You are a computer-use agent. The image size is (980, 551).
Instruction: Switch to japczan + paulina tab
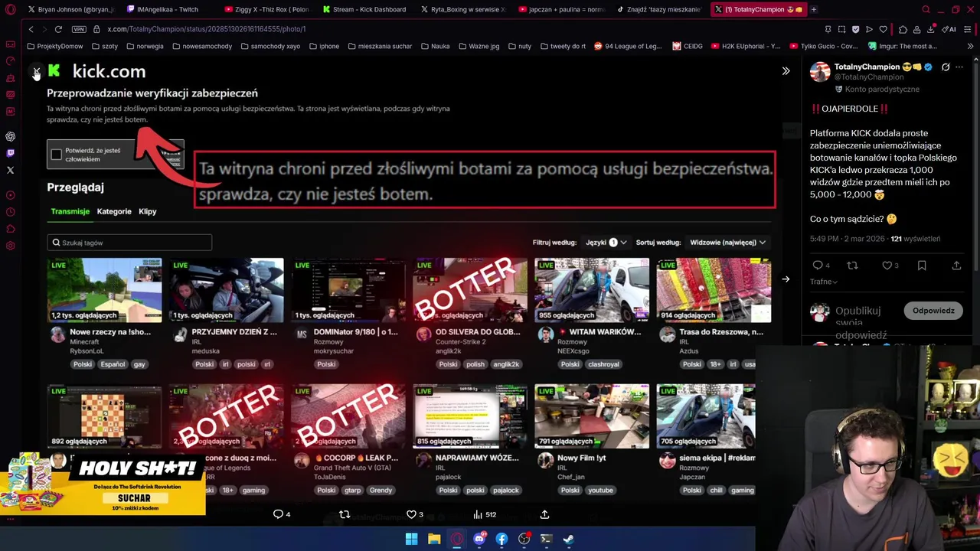pos(560,9)
